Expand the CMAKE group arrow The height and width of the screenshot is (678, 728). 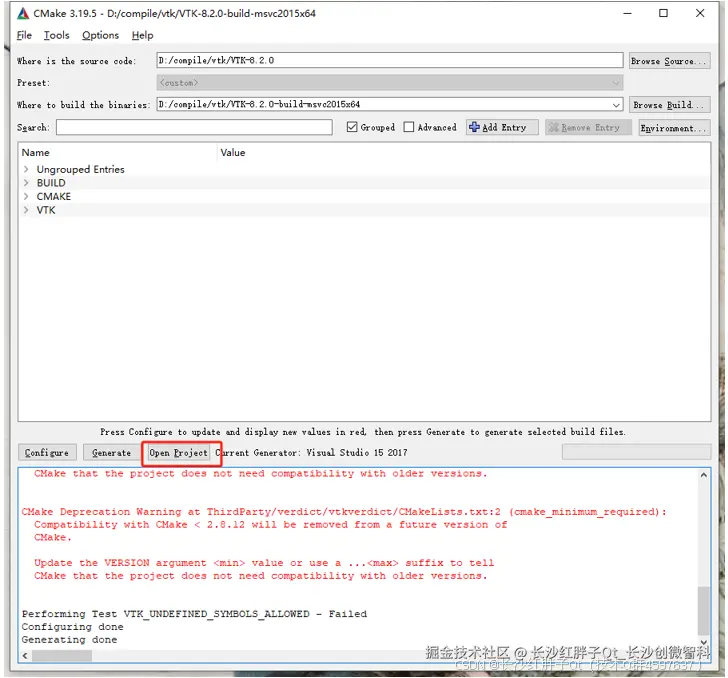point(26,196)
